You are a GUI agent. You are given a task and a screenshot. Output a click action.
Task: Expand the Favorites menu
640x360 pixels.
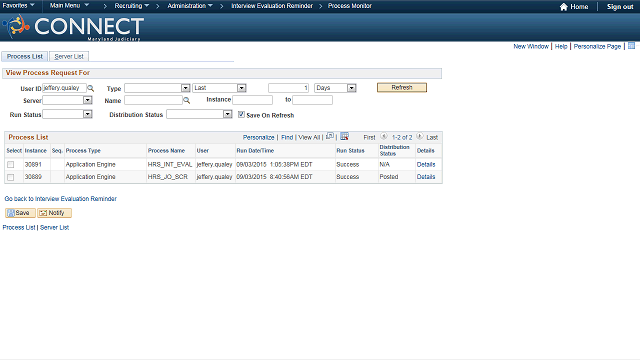tap(18, 6)
